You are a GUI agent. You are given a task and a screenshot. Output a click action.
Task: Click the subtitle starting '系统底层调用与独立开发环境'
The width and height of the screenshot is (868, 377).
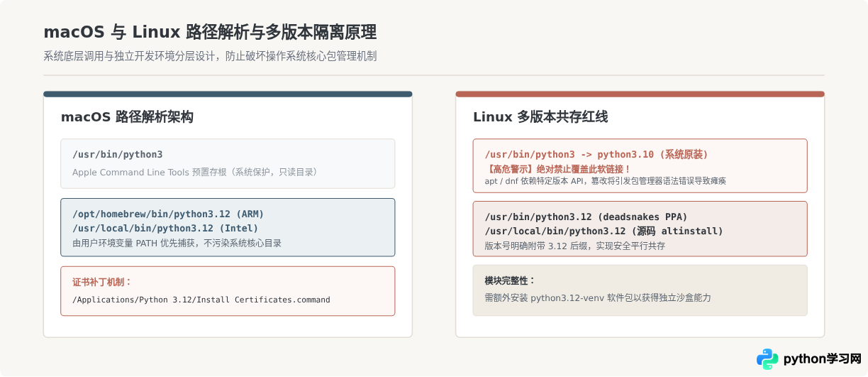click(210, 56)
